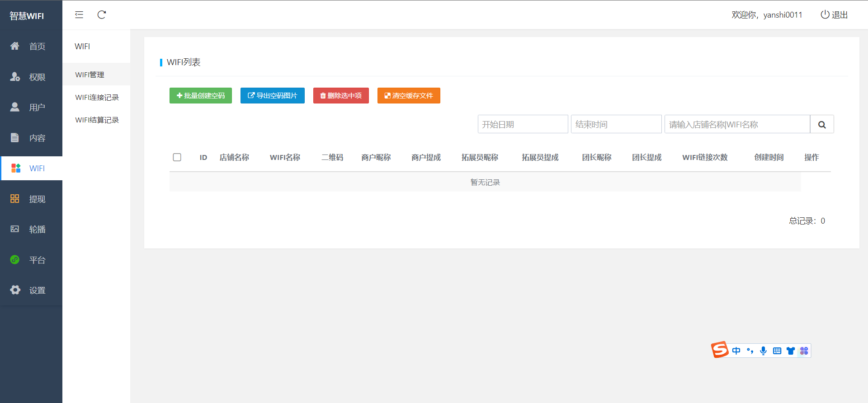Click 删除选中项 red button
Image resolution: width=868 pixels, height=403 pixels.
click(x=341, y=95)
